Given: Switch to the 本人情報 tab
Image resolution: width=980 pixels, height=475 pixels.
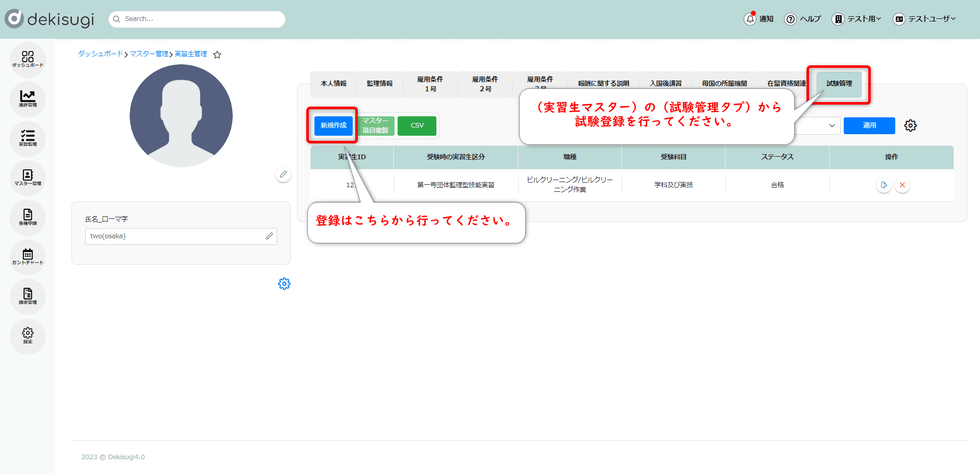Looking at the screenshot, I should [333, 84].
